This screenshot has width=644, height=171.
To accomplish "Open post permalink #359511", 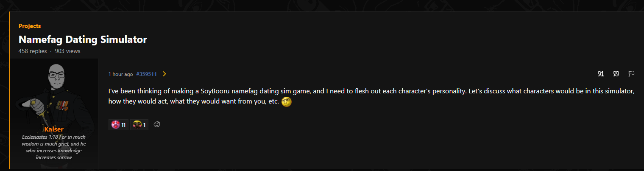I will coord(147,74).
